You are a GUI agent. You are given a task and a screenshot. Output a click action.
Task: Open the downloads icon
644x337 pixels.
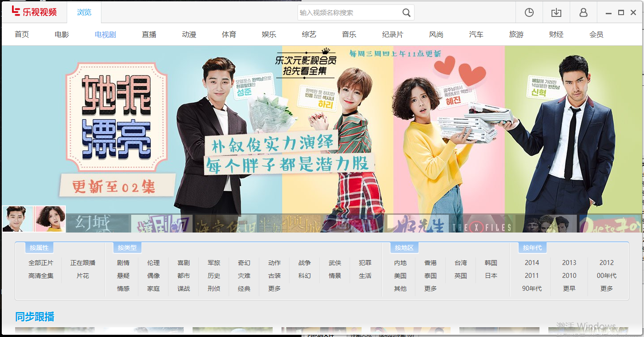click(x=556, y=13)
